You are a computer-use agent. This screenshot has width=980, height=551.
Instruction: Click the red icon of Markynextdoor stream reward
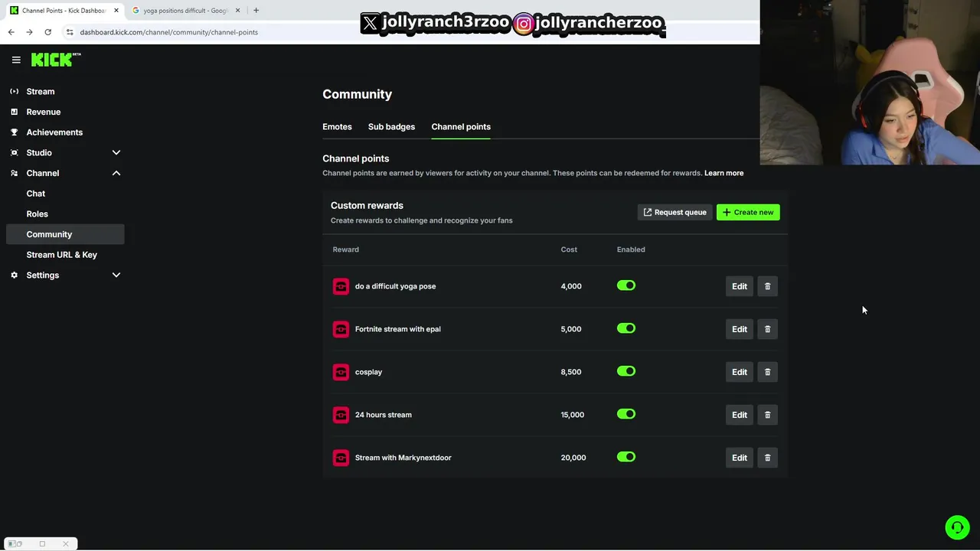341,458
